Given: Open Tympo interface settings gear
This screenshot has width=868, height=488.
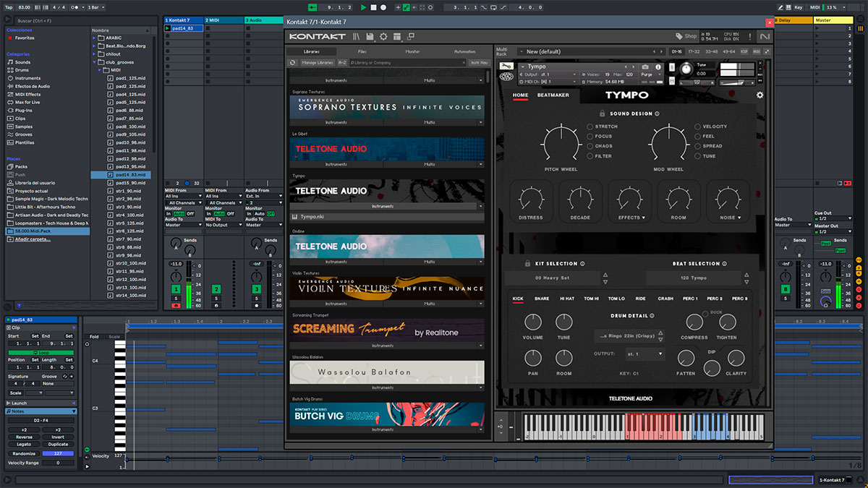Looking at the screenshot, I should (759, 95).
